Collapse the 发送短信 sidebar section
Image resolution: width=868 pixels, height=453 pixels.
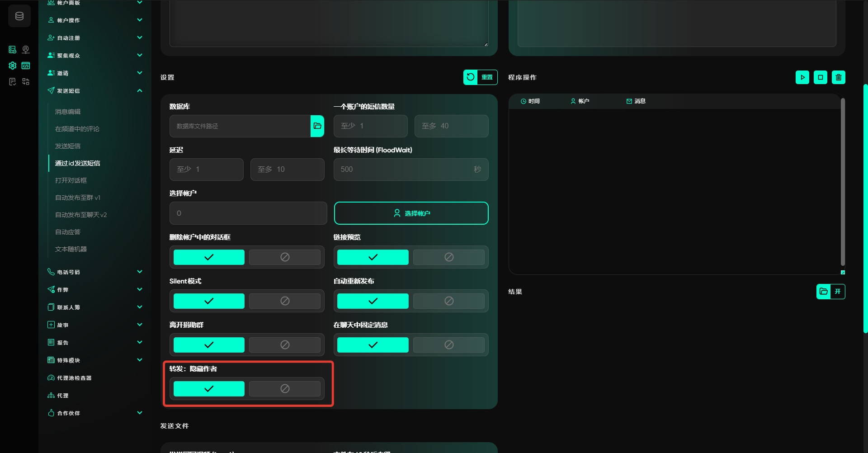coord(140,91)
